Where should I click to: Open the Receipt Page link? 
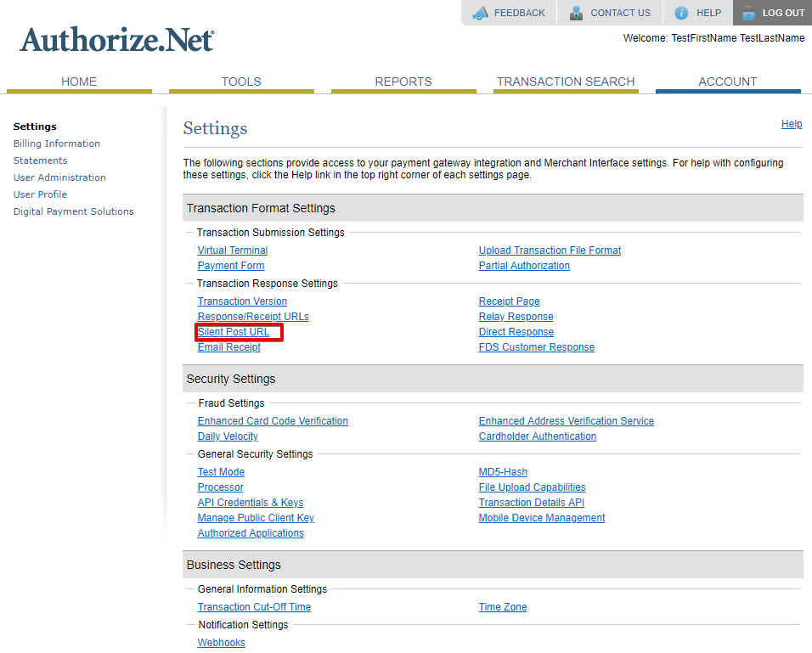pos(509,301)
